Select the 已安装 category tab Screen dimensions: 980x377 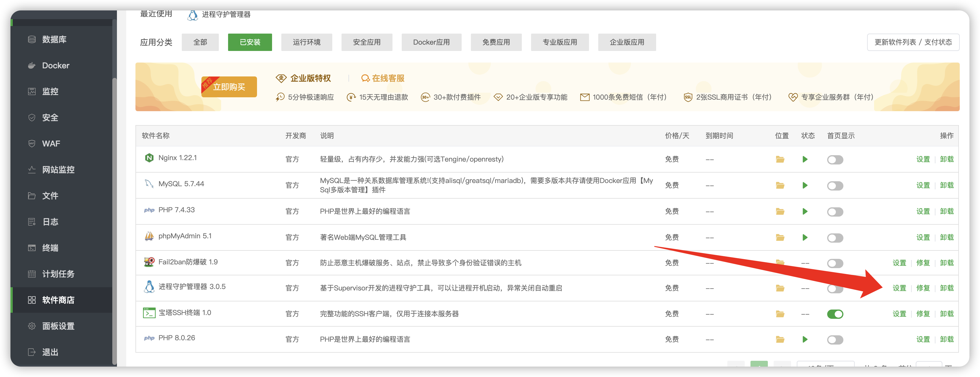250,42
